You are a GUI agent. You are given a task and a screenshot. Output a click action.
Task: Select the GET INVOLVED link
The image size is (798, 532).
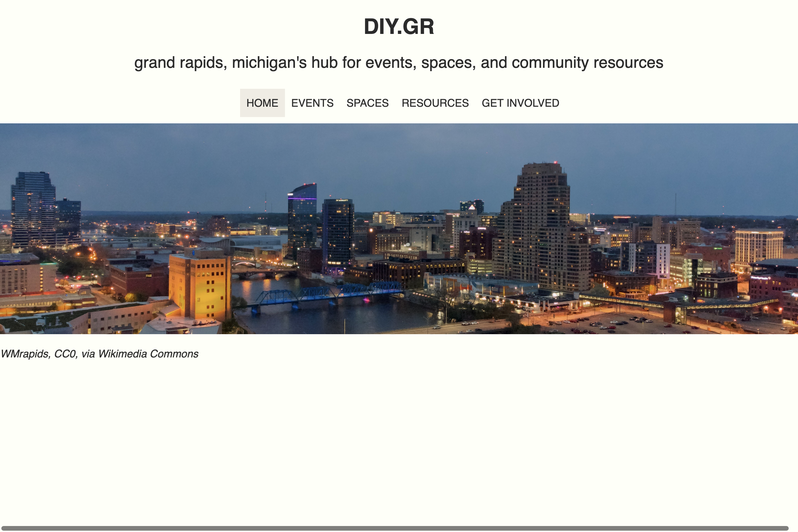520,103
